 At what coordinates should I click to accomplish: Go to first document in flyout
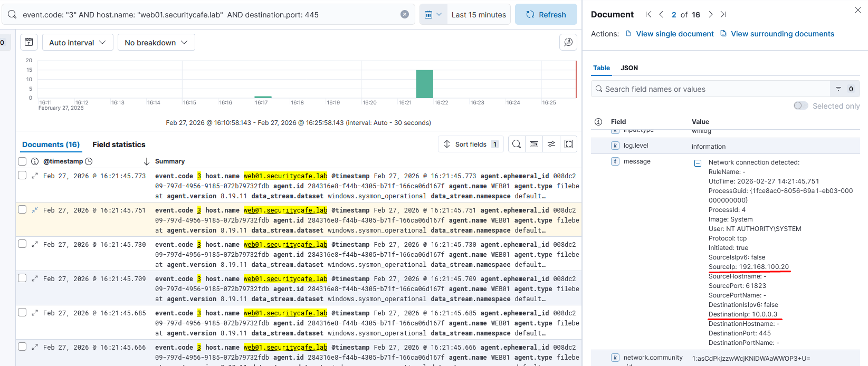(648, 14)
